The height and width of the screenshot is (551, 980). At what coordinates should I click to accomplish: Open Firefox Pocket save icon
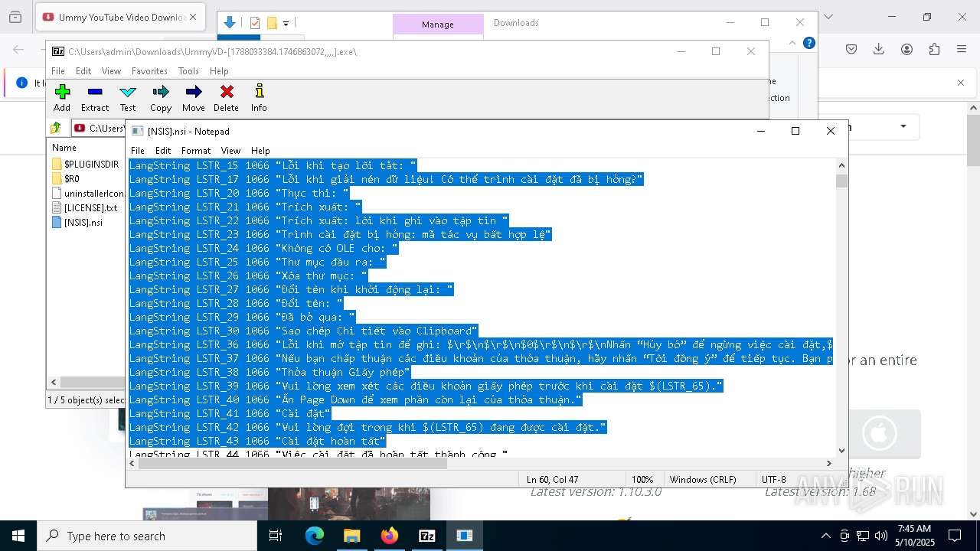click(851, 49)
